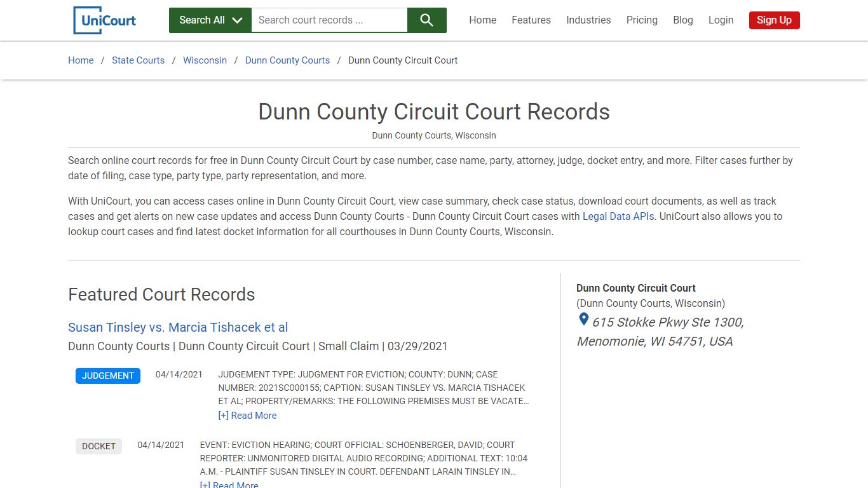Screen dimensions: 868x488
Task: Click the Dunn County Circuit Court Records title
Action: [x=434, y=112]
